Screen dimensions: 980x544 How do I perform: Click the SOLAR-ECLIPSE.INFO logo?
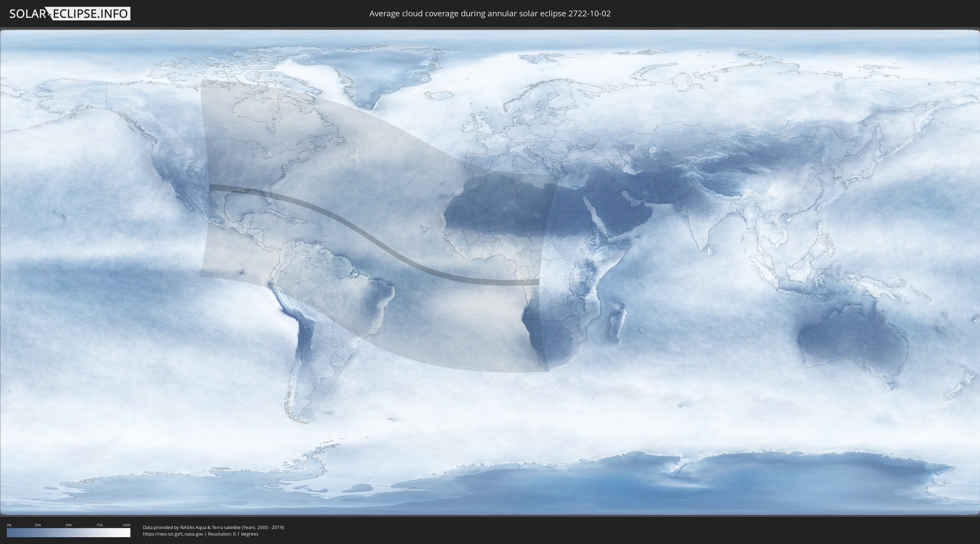pyautogui.click(x=70, y=14)
